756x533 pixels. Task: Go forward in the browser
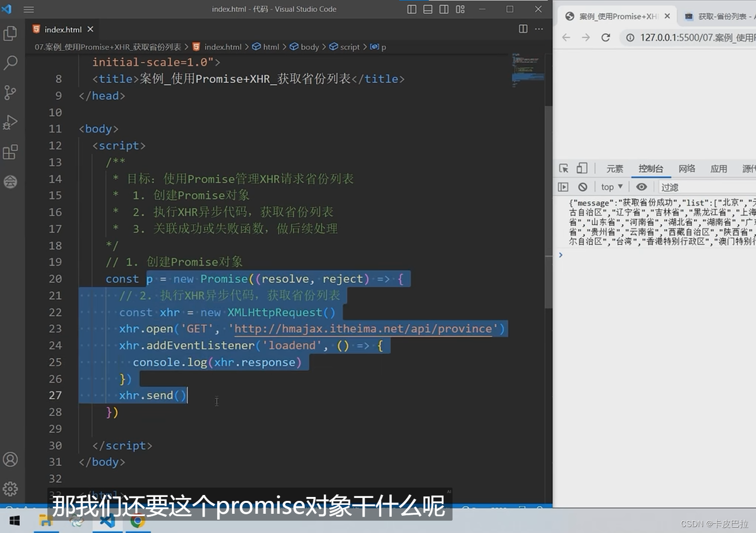[x=586, y=38]
